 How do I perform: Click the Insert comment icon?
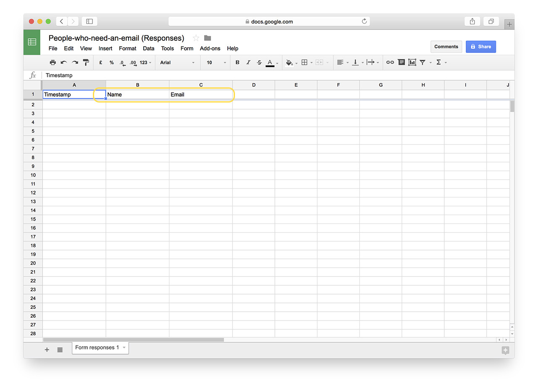(401, 63)
